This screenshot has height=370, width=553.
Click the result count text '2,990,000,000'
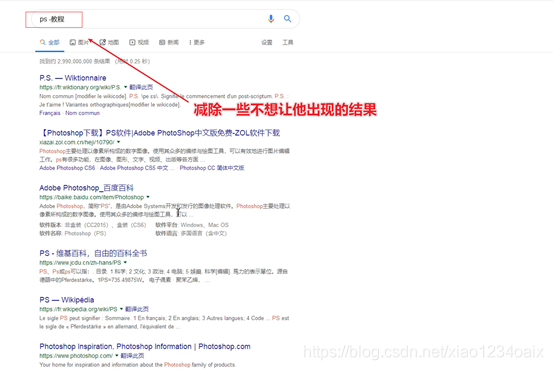coord(74,61)
